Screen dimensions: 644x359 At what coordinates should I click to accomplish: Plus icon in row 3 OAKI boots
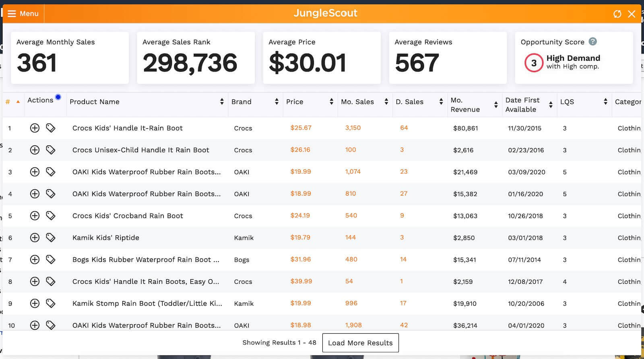[x=35, y=172]
